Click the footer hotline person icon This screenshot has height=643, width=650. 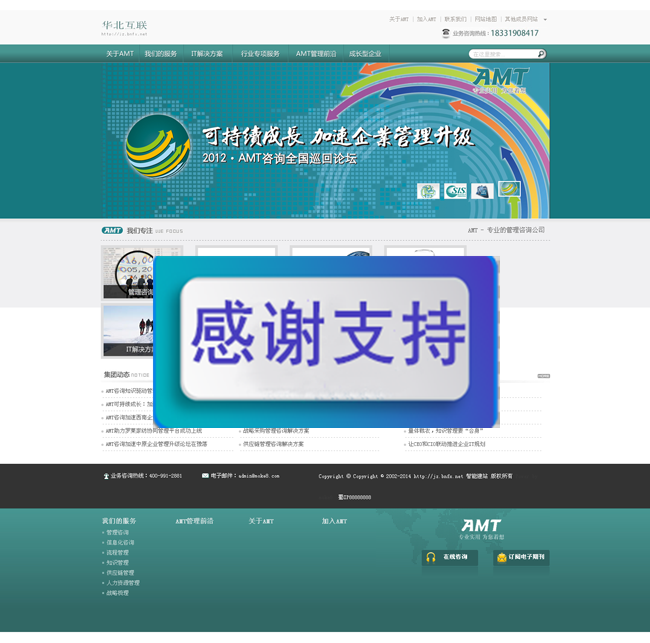click(x=106, y=476)
